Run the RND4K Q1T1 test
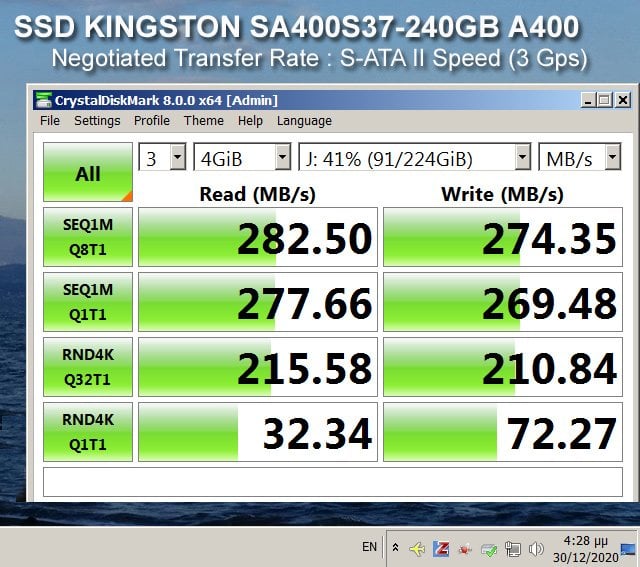Screen dimensions: 640x567 (88, 431)
